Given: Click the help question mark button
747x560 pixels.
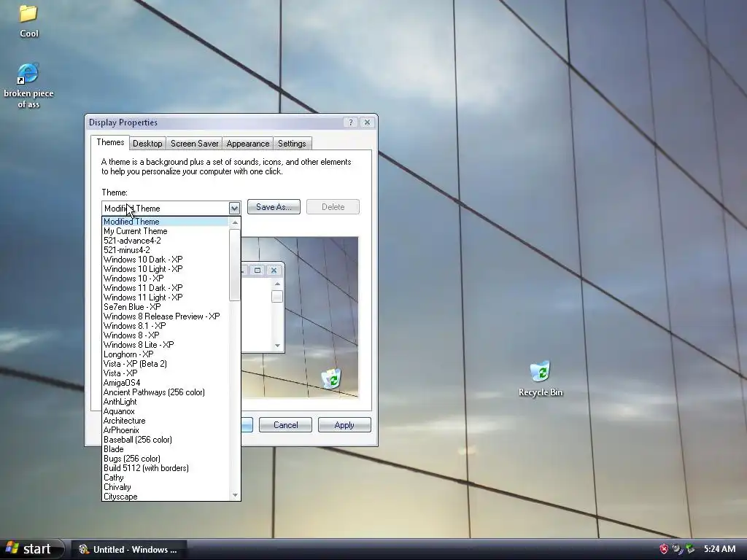Looking at the screenshot, I should click(x=351, y=122).
